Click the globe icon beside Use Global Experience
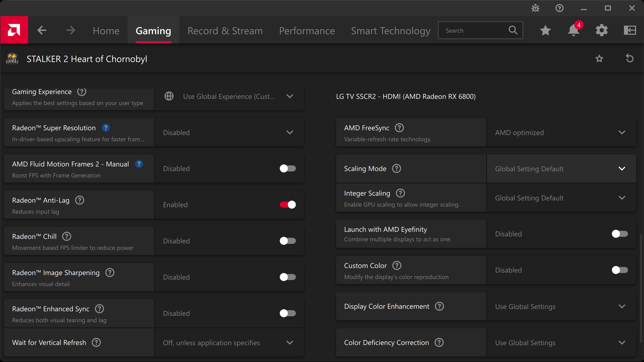The image size is (644, 362). coord(169,96)
